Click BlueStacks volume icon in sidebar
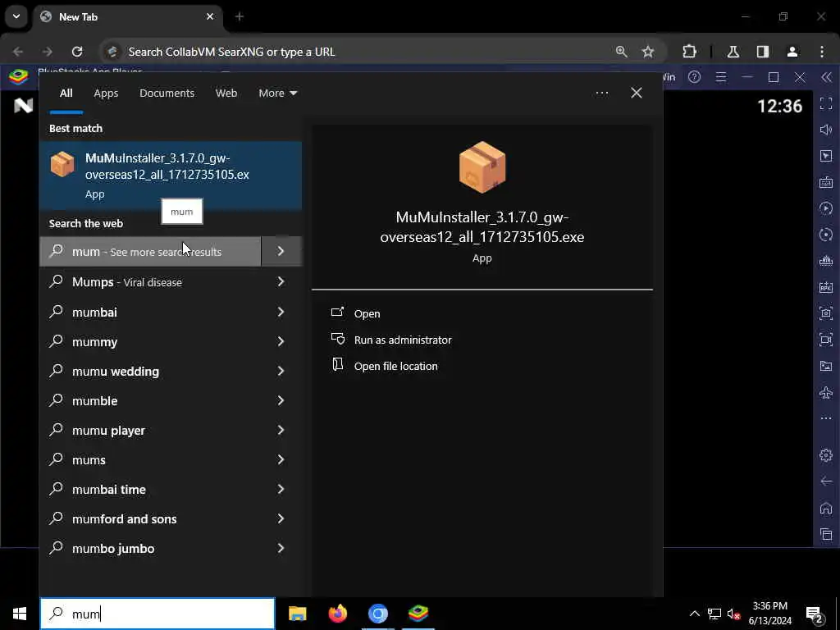Screen dimensions: 840x630 coord(826,130)
